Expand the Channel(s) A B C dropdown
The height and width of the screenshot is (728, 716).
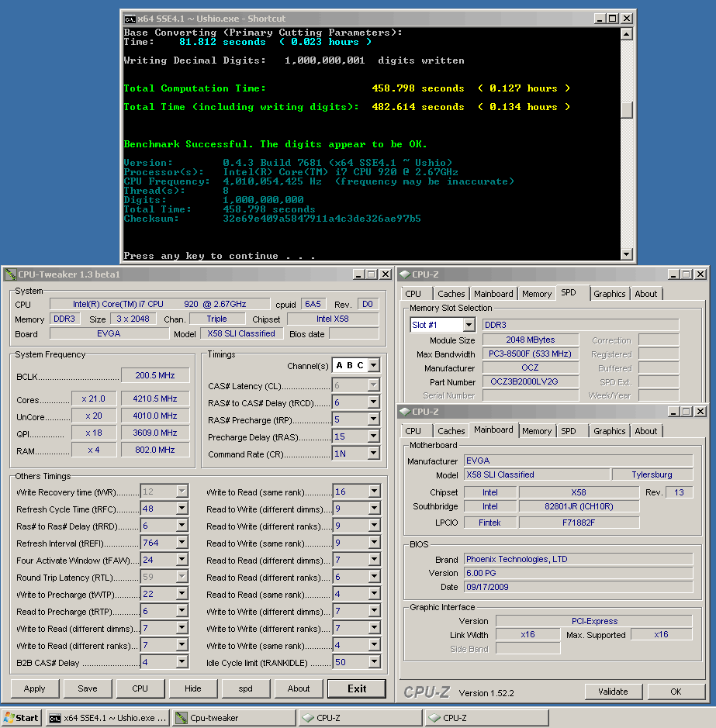[374, 365]
